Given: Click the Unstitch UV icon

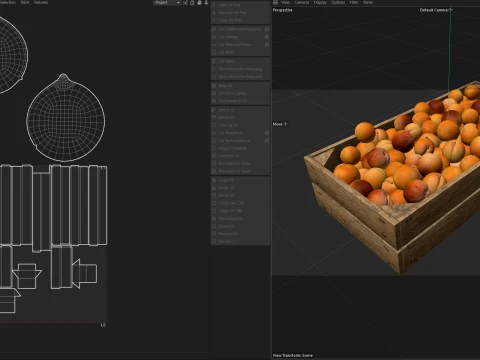Looking at the screenshot, I should tap(214, 156).
